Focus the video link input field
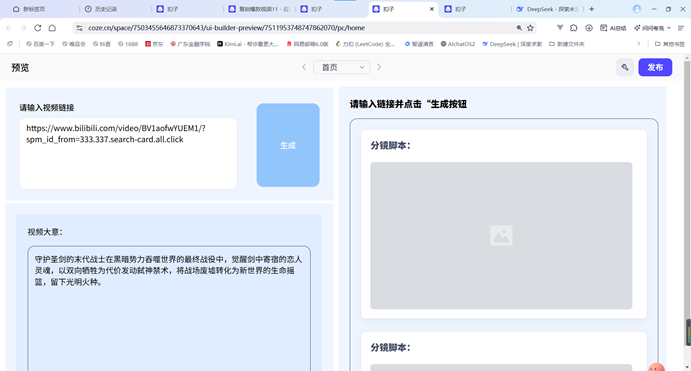The width and height of the screenshot is (691, 371). click(x=128, y=153)
